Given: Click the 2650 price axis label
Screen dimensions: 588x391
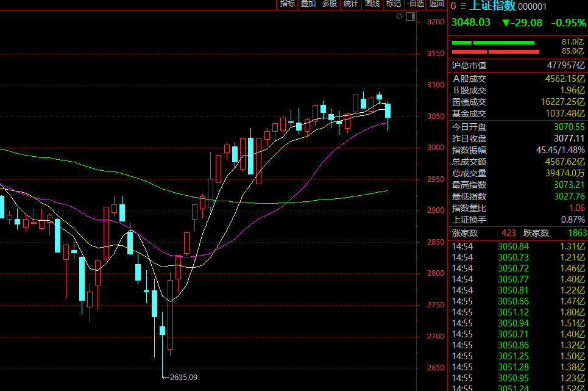Looking at the screenshot, I should (436, 368).
